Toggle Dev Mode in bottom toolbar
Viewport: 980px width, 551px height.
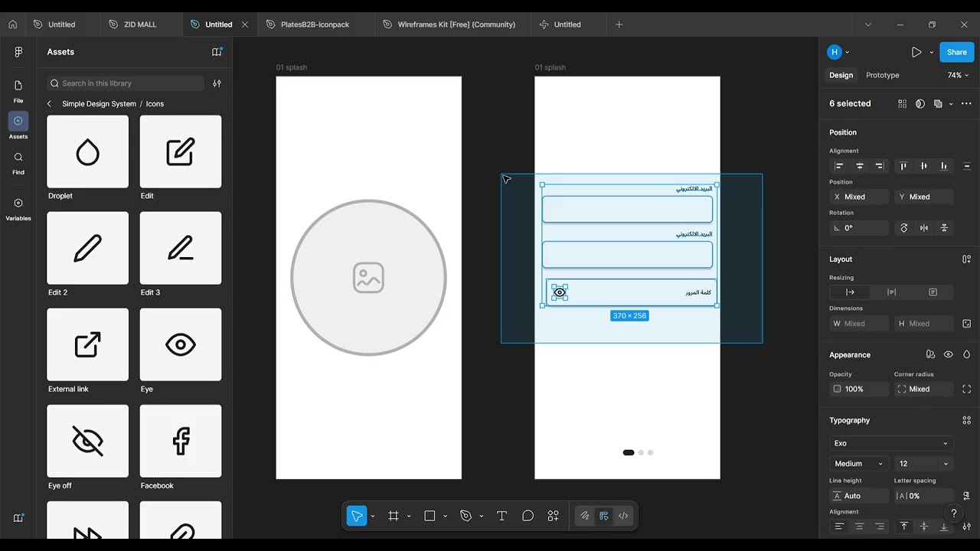pyautogui.click(x=623, y=516)
